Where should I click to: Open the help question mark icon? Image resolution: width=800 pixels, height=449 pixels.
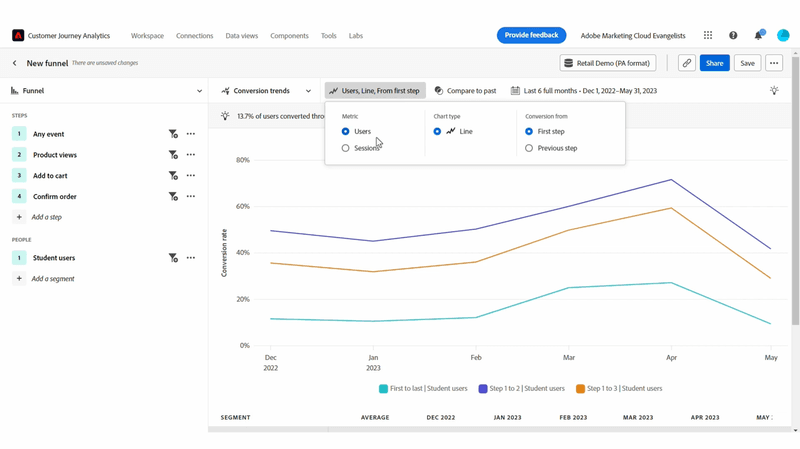point(733,35)
